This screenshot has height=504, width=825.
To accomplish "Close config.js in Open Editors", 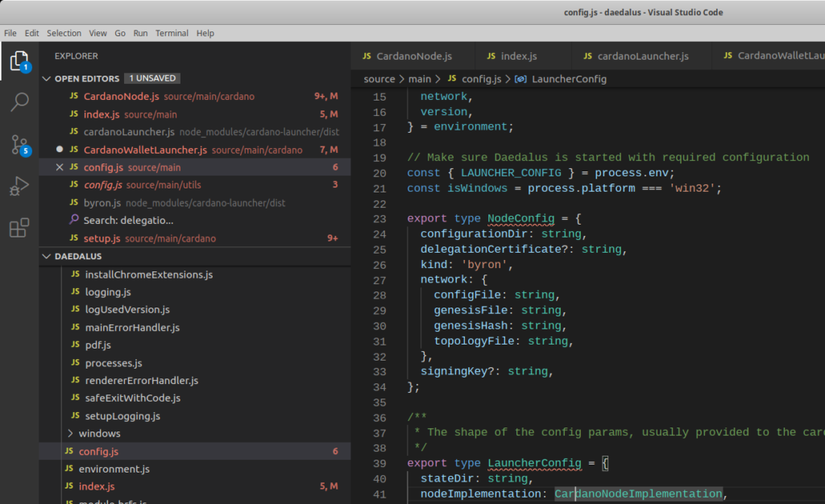I will coord(60,167).
